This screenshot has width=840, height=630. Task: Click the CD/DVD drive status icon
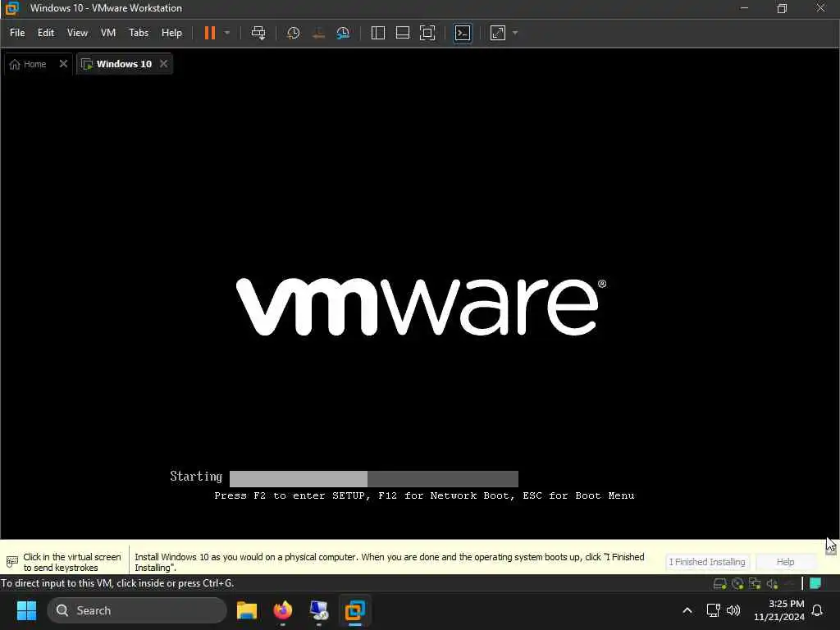click(737, 584)
